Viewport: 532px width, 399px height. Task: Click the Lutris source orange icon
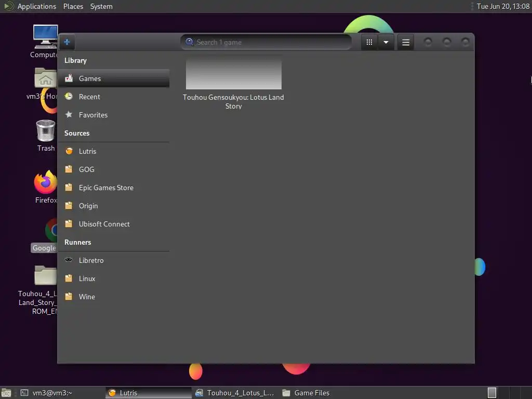click(69, 151)
